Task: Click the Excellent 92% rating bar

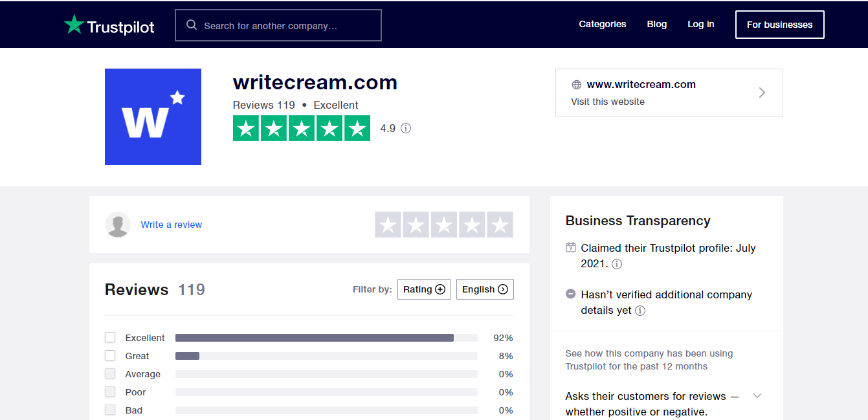Action: tap(326, 338)
